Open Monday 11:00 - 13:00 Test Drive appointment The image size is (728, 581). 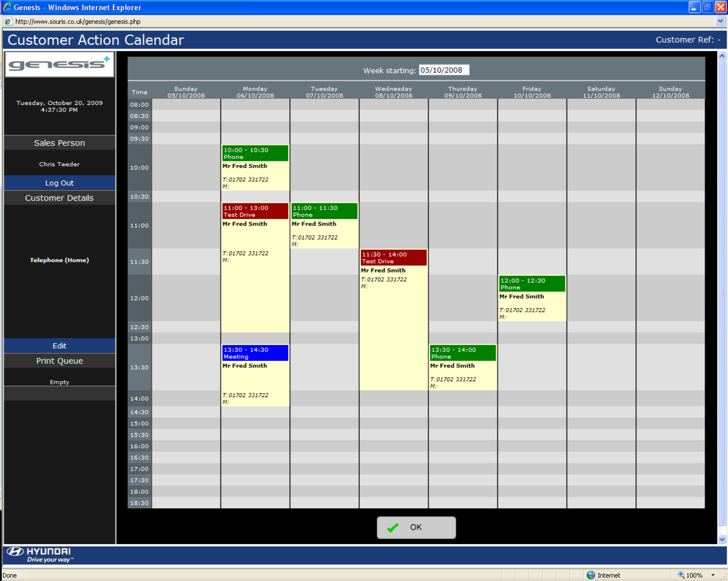(x=255, y=267)
